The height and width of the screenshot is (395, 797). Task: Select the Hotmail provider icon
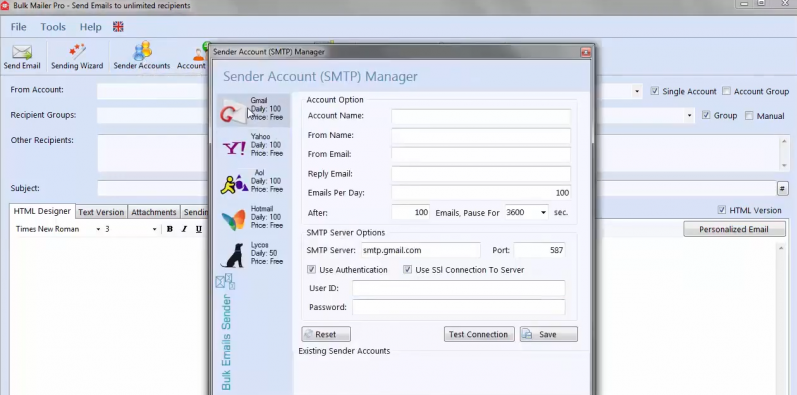pos(233,219)
